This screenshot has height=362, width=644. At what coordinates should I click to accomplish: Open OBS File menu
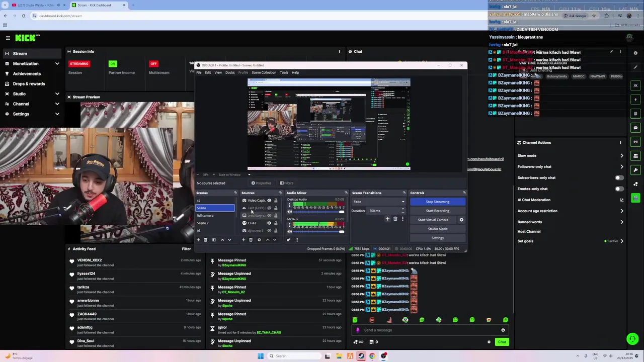[199, 72]
